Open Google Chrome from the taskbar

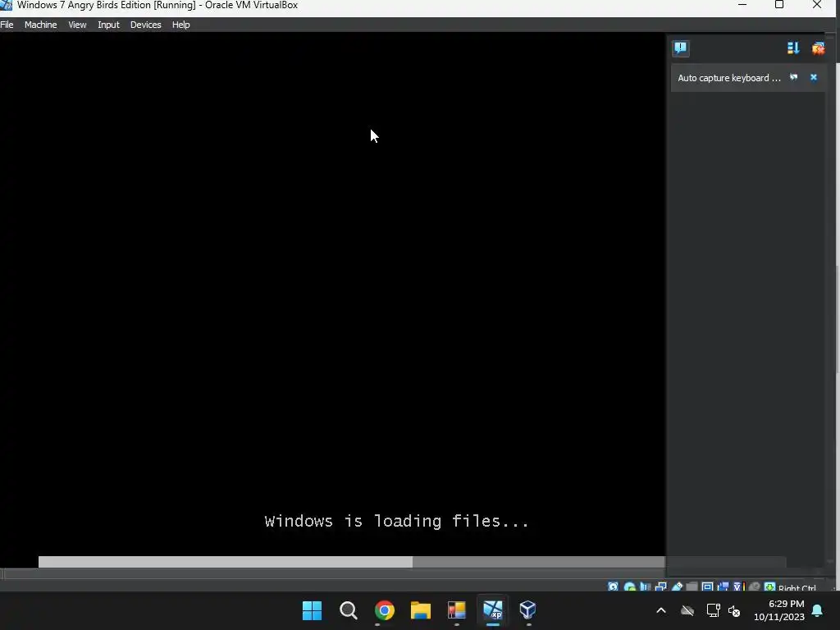(x=384, y=610)
